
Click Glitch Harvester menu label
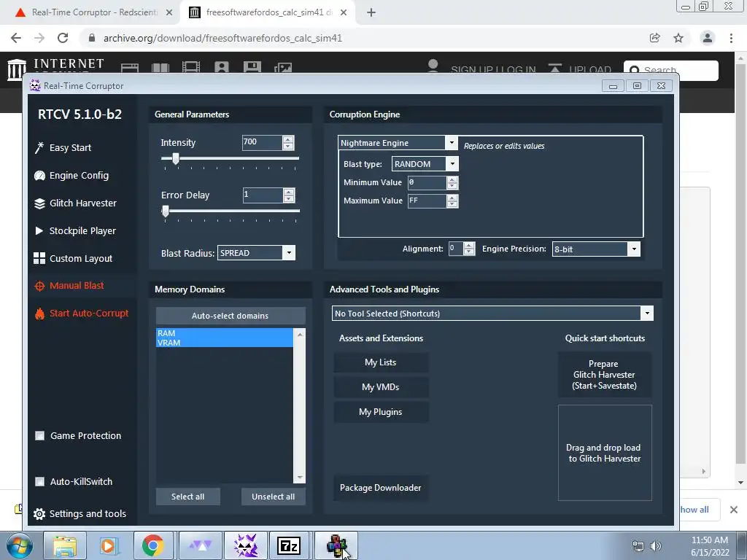pyautogui.click(x=83, y=203)
